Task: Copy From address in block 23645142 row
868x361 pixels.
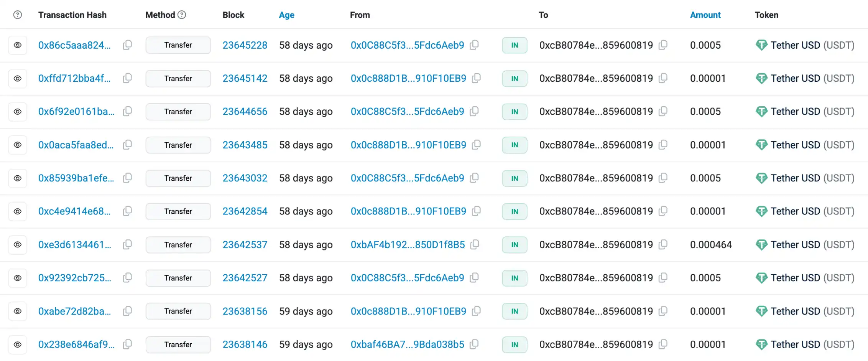Action: [476, 78]
